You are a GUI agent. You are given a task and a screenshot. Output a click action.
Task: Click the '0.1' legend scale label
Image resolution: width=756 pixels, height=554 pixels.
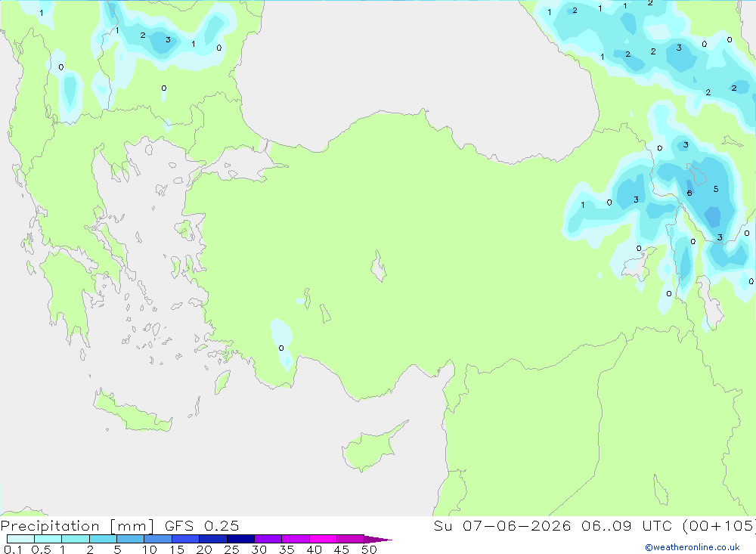tap(13, 549)
